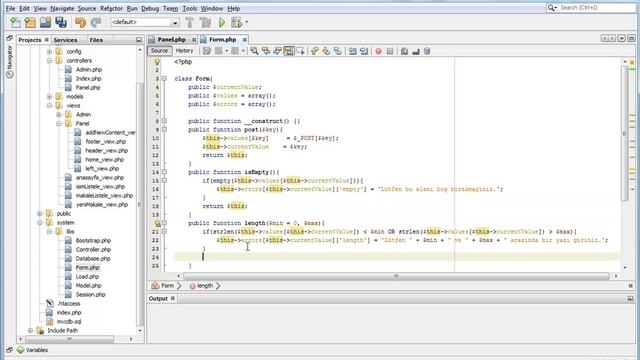Expand the Admin folder under views
The image size is (640, 360).
(59, 114)
